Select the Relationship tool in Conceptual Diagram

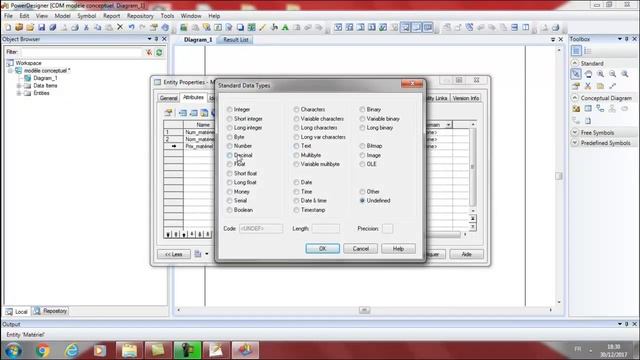coord(600,109)
